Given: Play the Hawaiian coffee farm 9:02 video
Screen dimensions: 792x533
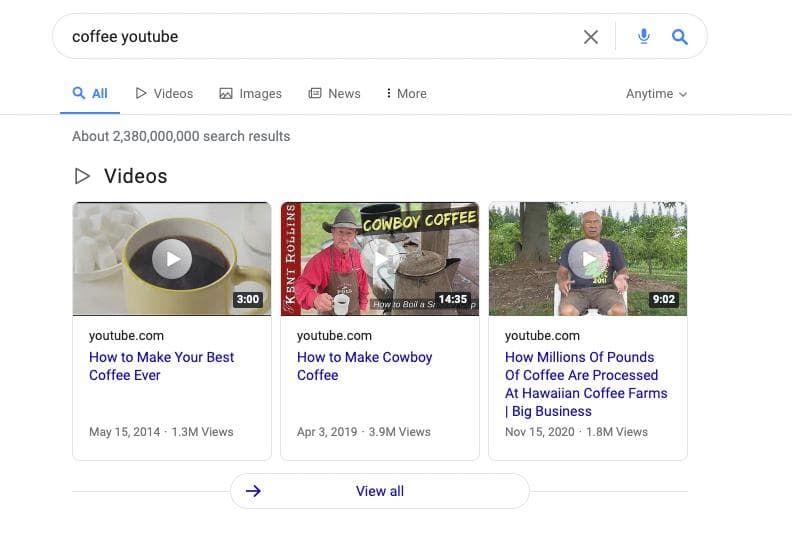Looking at the screenshot, I should (x=588, y=259).
